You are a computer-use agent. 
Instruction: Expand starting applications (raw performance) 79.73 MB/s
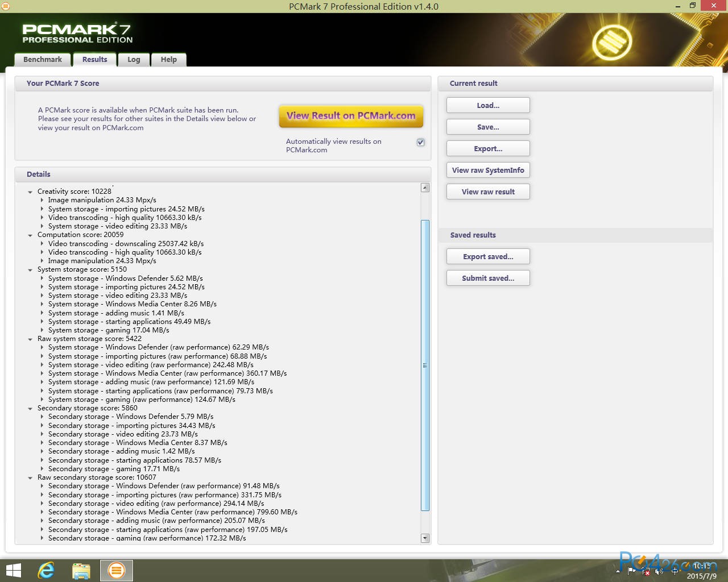tap(42, 391)
